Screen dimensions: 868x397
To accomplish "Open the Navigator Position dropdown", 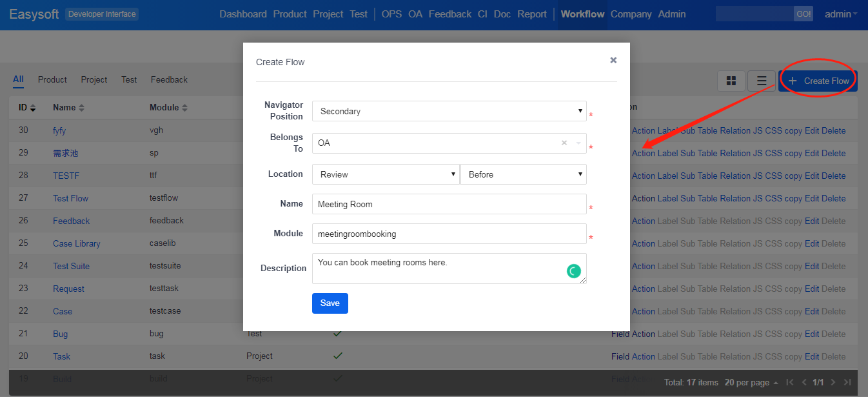I will [x=449, y=111].
